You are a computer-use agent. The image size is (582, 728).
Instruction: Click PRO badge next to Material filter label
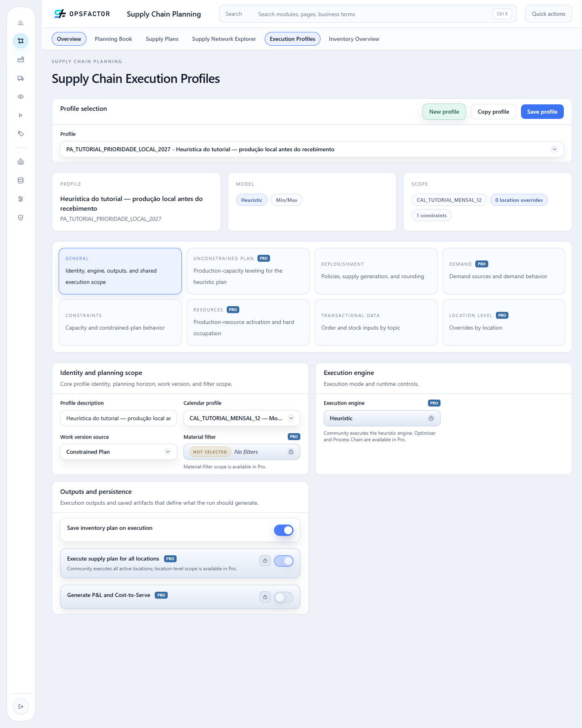294,437
